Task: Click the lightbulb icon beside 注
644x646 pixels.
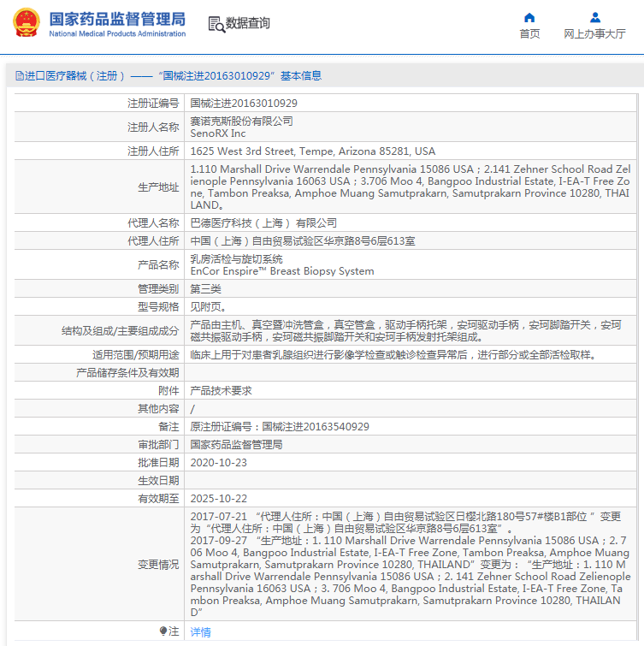Action: click(x=163, y=631)
